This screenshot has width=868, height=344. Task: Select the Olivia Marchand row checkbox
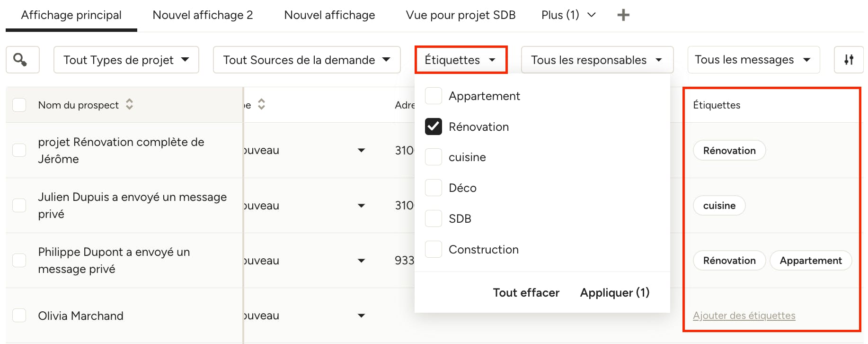point(19,316)
